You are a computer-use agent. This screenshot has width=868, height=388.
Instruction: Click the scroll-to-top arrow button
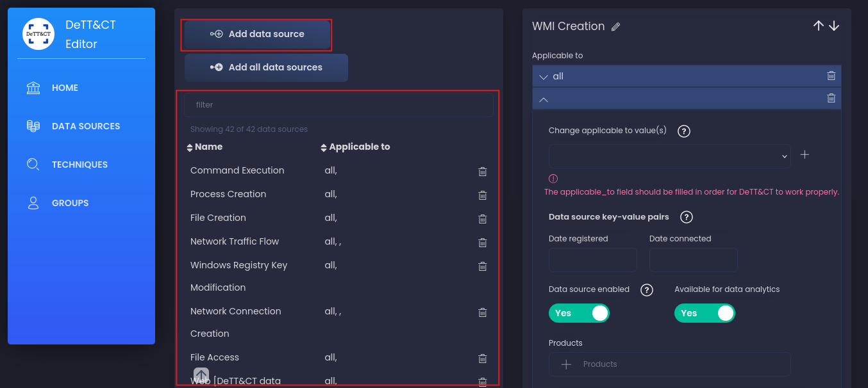click(201, 375)
